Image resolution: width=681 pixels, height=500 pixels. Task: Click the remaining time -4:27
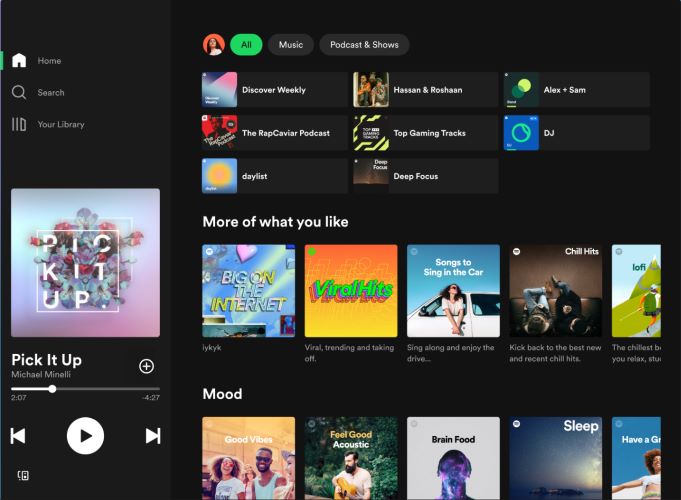151,397
